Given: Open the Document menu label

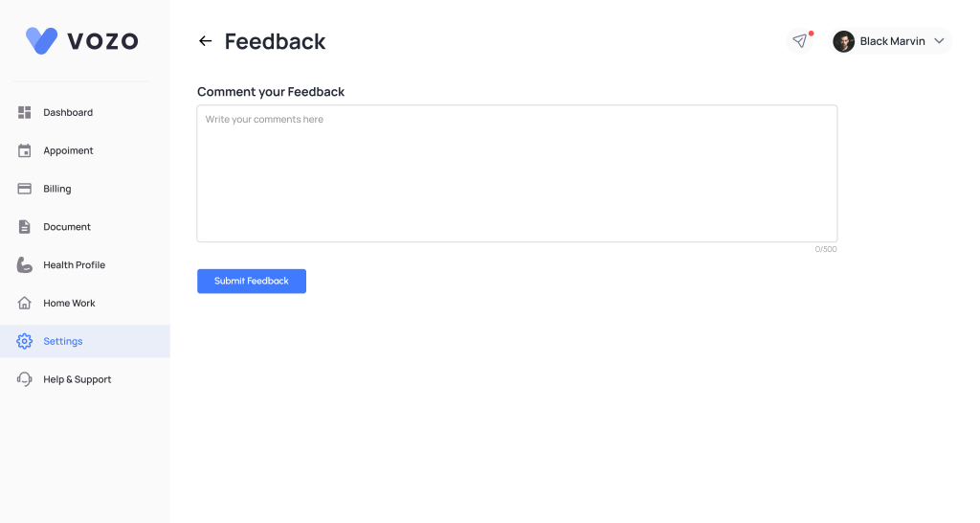Looking at the screenshot, I should [x=67, y=227].
